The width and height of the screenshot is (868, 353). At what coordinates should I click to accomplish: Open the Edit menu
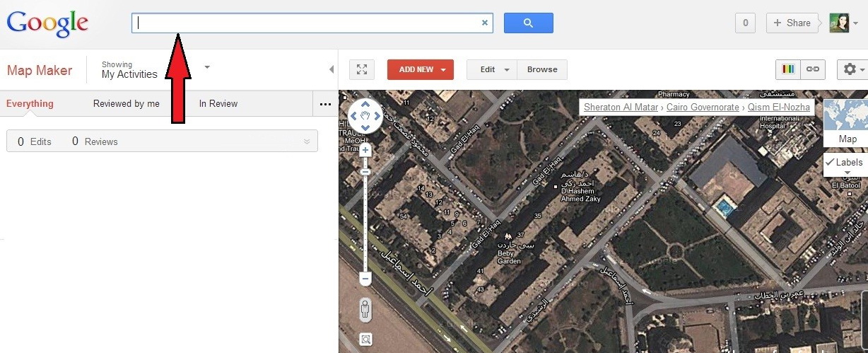click(x=492, y=69)
